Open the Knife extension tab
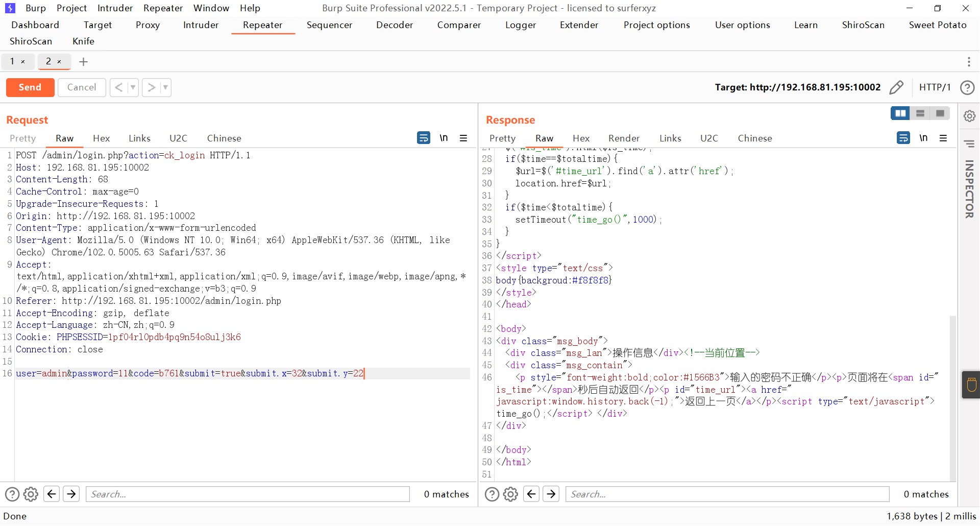 point(83,41)
